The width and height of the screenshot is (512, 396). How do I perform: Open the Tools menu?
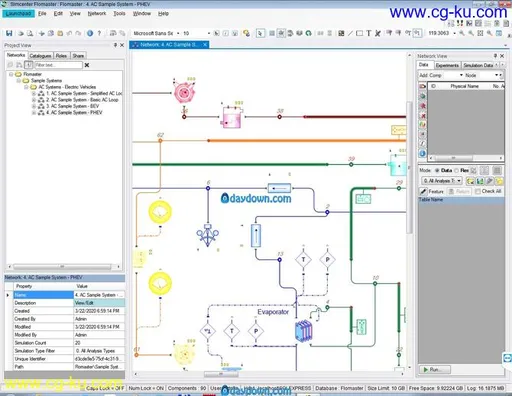click(x=119, y=13)
